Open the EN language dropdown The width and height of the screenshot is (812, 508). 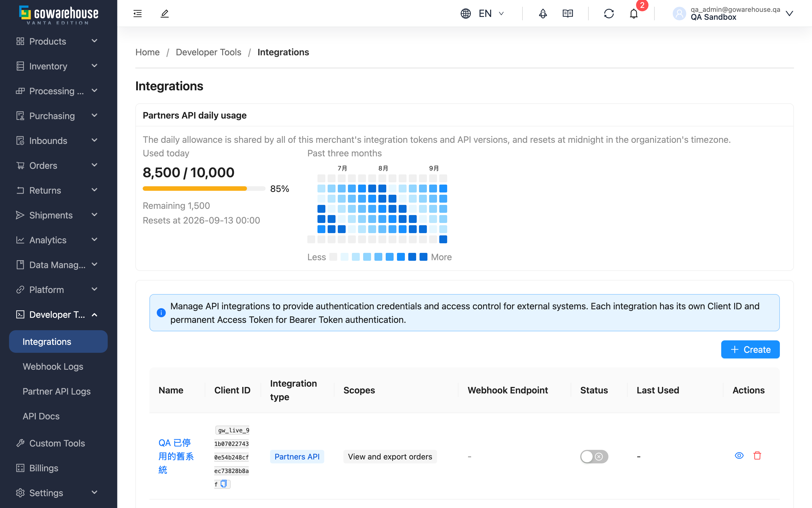click(x=491, y=14)
